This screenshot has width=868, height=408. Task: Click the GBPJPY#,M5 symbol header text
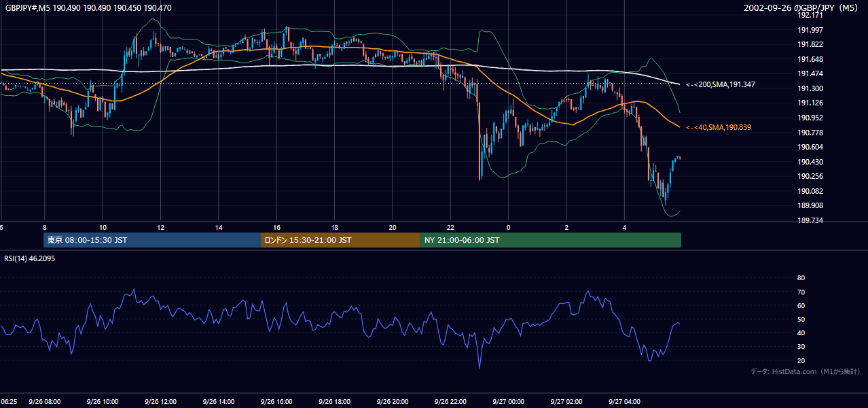pos(88,8)
